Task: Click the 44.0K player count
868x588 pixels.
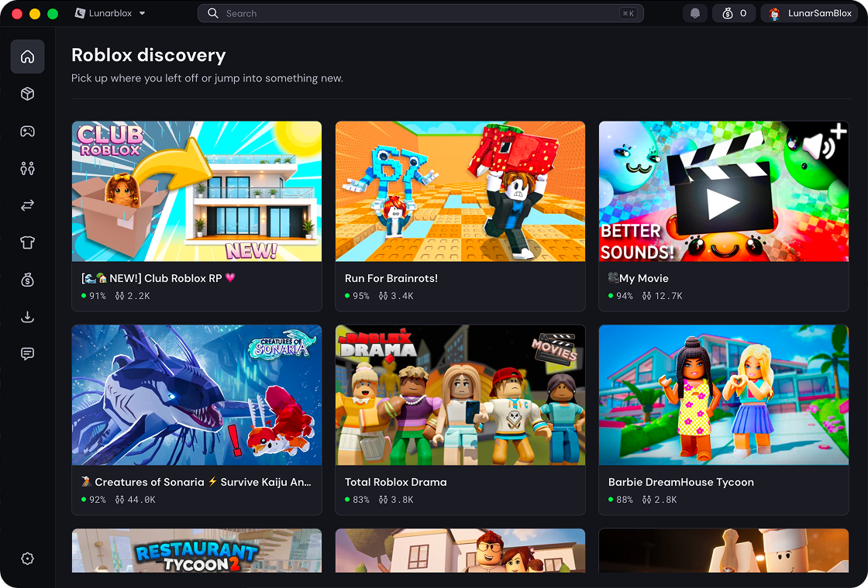Action: point(136,500)
